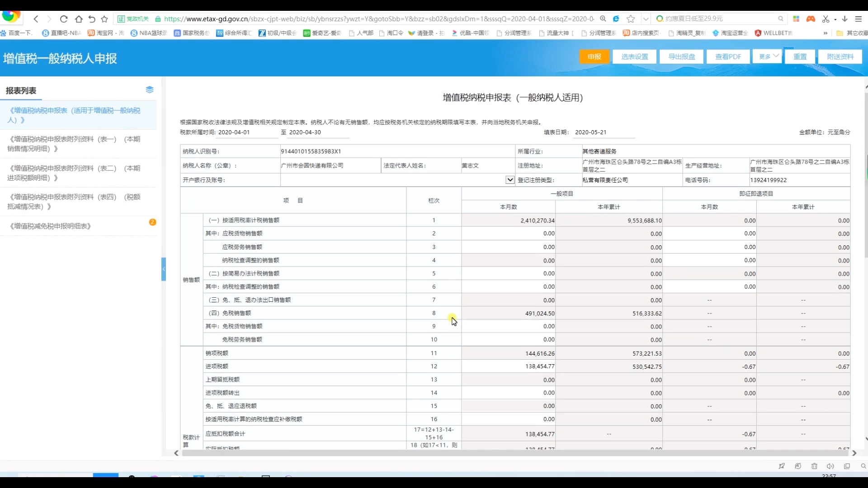This screenshot has height=488, width=868.
Task: Toggle star to bookmark this page
Action: point(631,19)
